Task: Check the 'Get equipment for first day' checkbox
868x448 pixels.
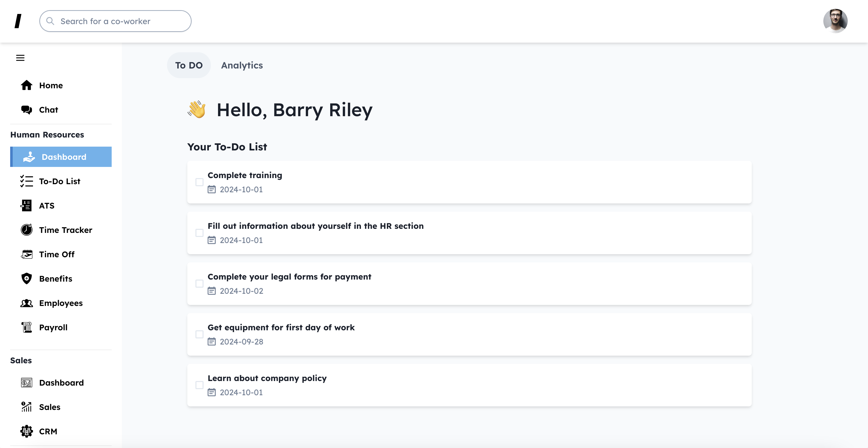Action: coord(199,335)
